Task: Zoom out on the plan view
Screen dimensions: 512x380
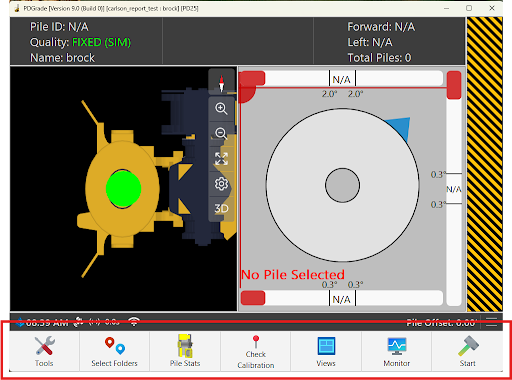Action: [221, 133]
